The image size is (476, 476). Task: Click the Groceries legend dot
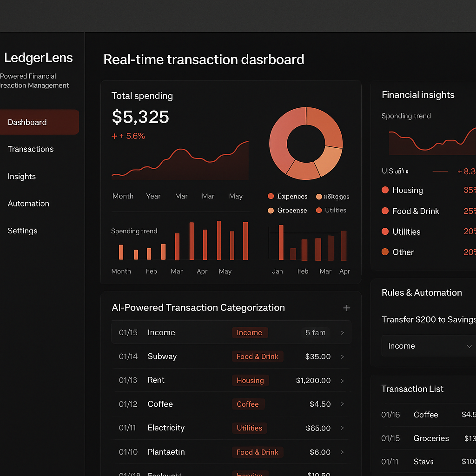(271, 210)
